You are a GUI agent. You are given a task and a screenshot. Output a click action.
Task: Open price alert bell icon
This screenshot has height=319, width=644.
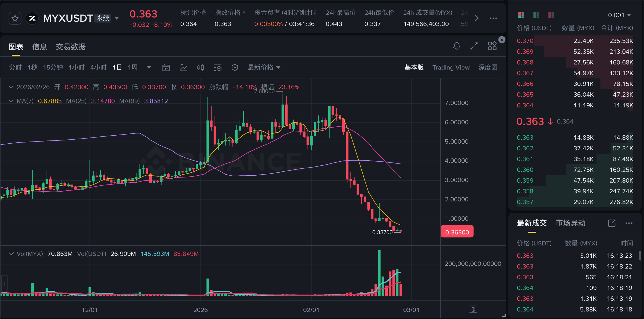[457, 46]
